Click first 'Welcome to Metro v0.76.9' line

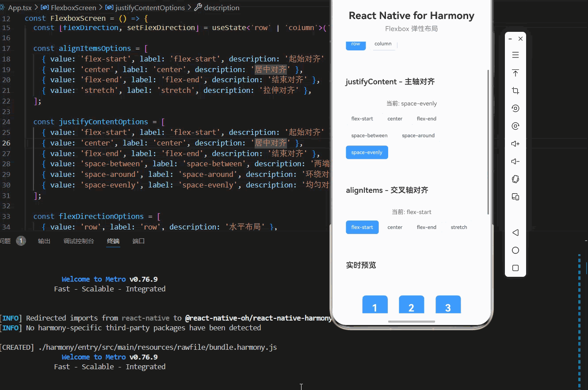pyautogui.click(x=110, y=279)
